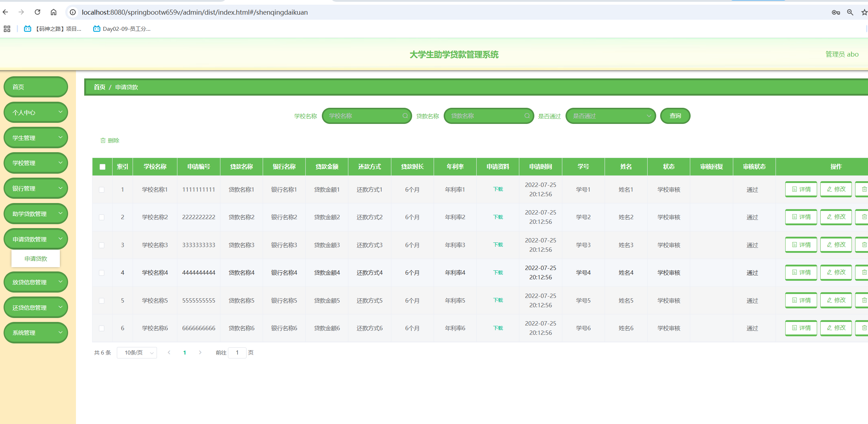Go back using browser back arrow

[5, 12]
